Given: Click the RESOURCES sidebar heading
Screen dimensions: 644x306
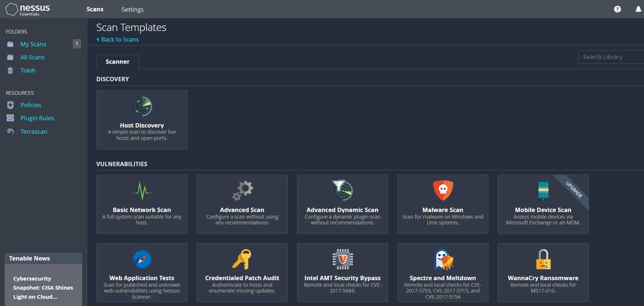Looking at the screenshot, I should pyautogui.click(x=20, y=93).
